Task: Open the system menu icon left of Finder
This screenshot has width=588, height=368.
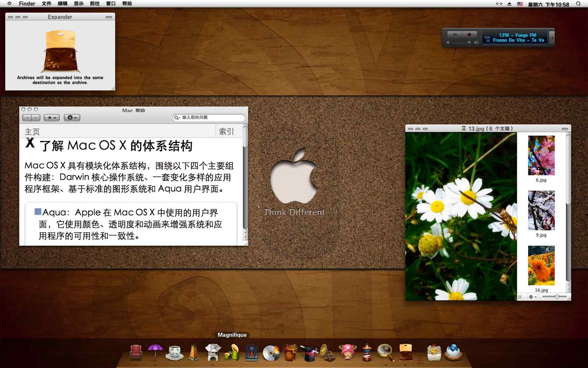Action: [9, 4]
